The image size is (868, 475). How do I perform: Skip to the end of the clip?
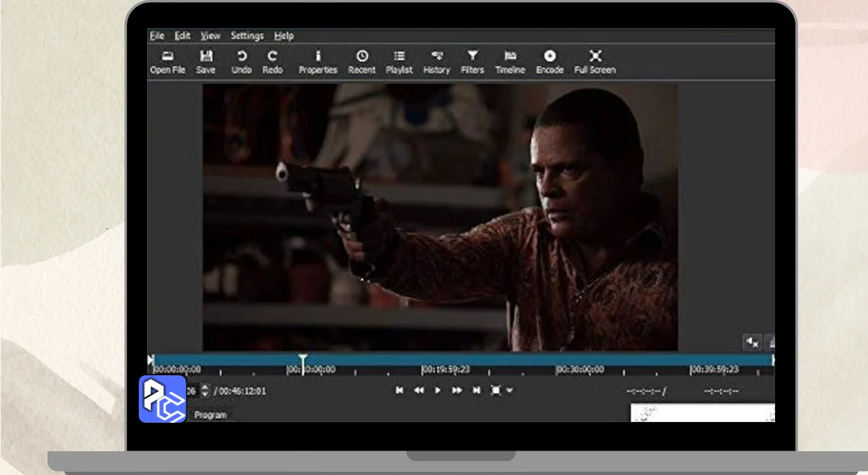[477, 390]
